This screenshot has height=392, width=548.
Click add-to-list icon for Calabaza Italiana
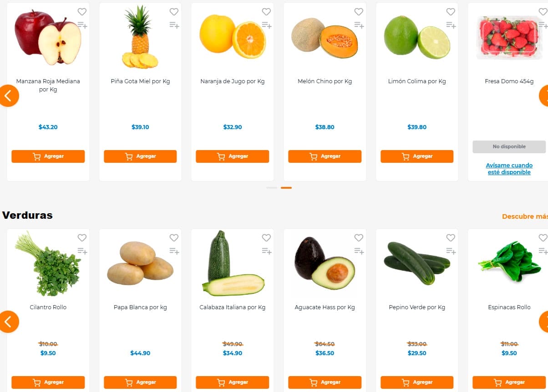click(266, 251)
